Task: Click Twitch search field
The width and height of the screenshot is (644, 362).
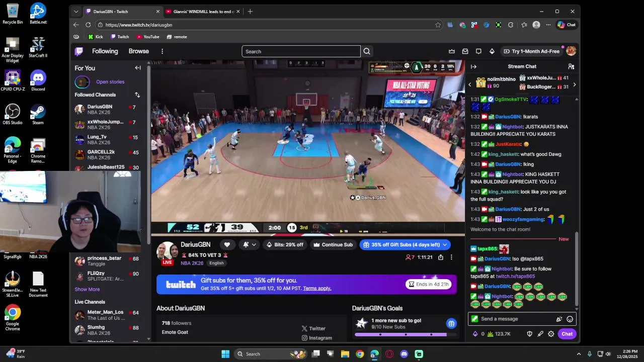Action: (x=301, y=51)
